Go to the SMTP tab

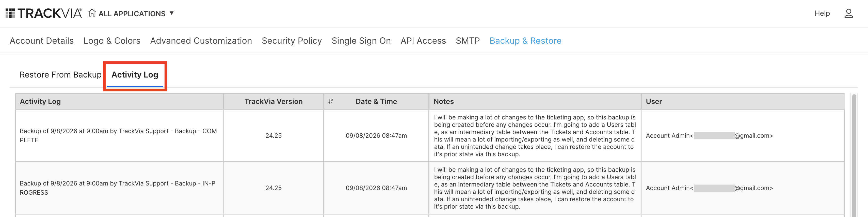coord(468,41)
